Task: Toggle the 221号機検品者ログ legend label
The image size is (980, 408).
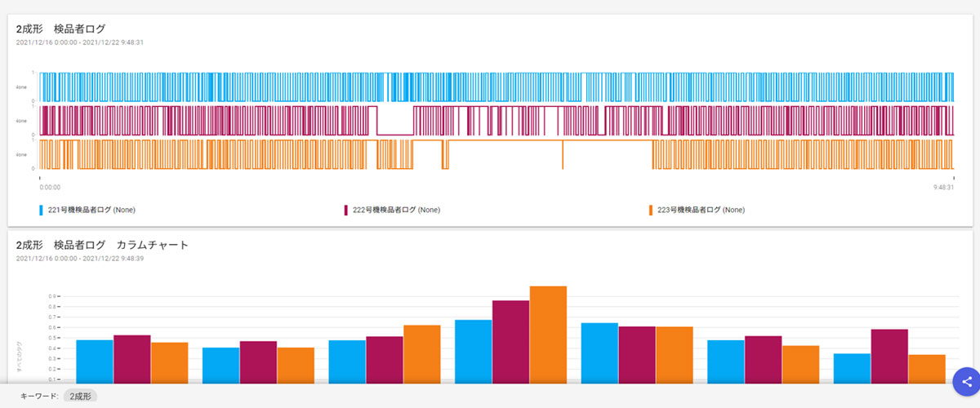Action: coord(91,210)
